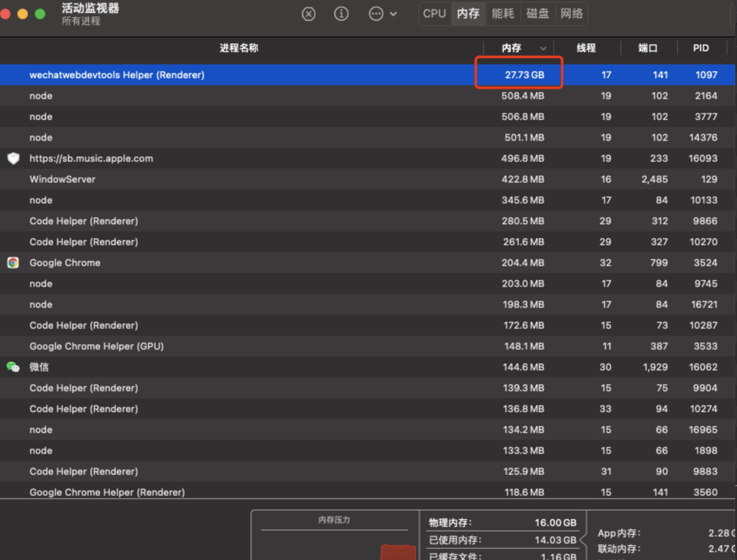
Task: Click the 已使用内存 14.03 GB stat
Action: [x=502, y=540]
